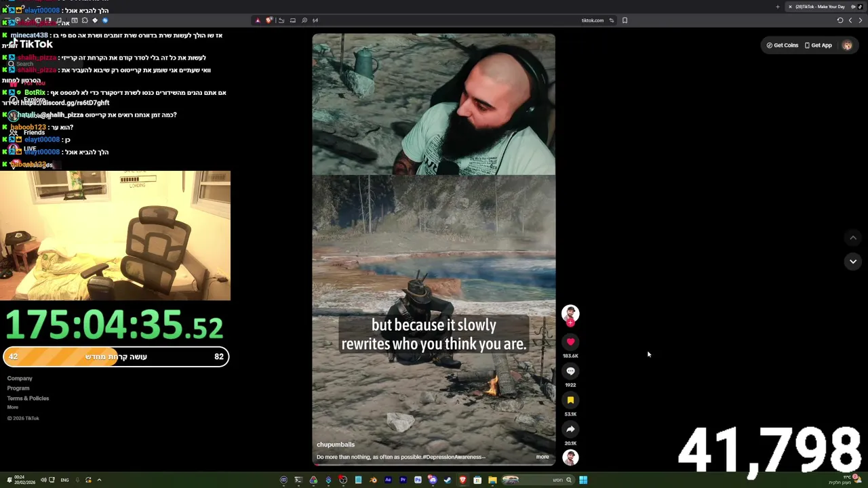868x488 pixels.
Task: Click the ENG language indicator in tray
Action: (64, 480)
